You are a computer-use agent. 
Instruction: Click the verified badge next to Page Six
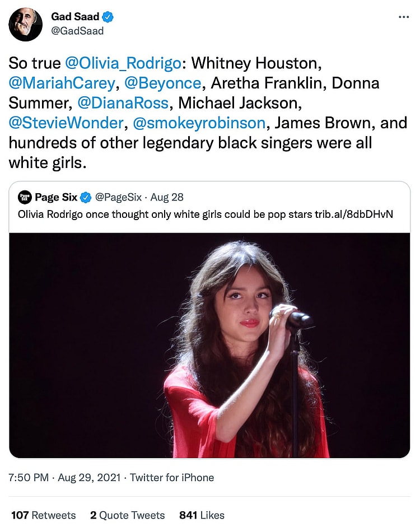coord(86,197)
